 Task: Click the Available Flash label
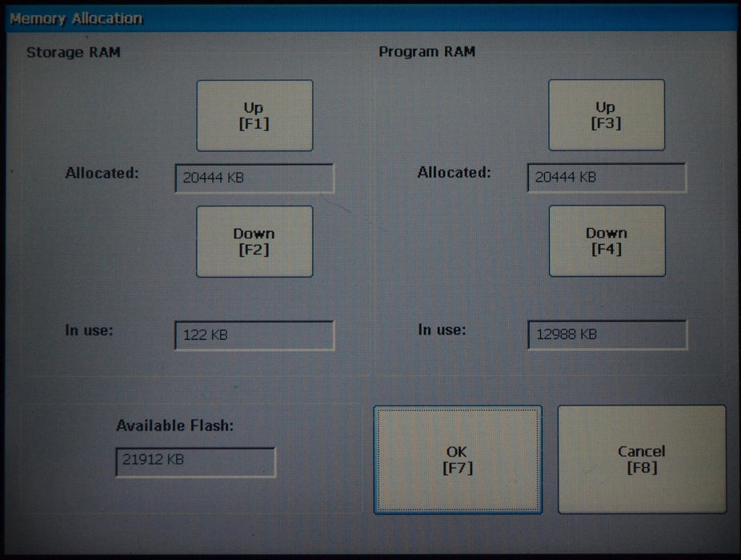pos(175,426)
